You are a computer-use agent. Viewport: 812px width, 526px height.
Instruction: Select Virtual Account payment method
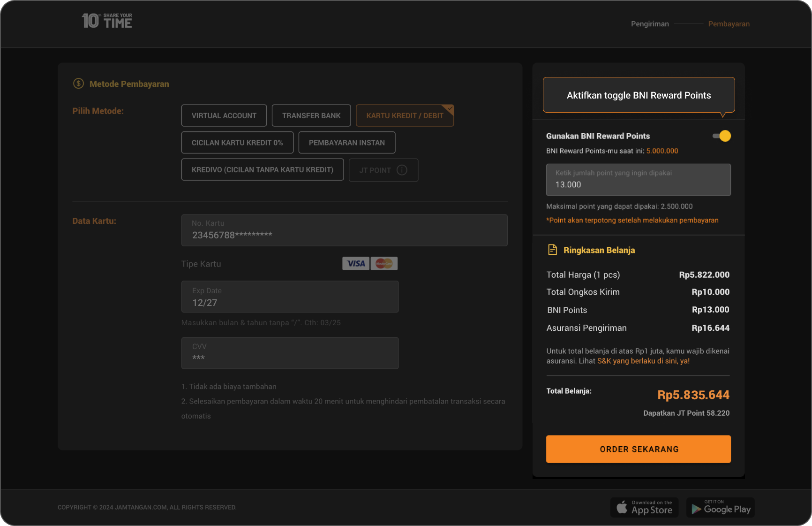[x=224, y=115]
